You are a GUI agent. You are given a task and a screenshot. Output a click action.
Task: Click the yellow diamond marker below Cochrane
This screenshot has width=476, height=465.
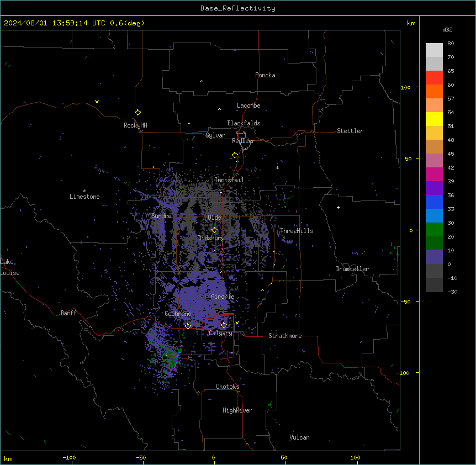pos(188,326)
